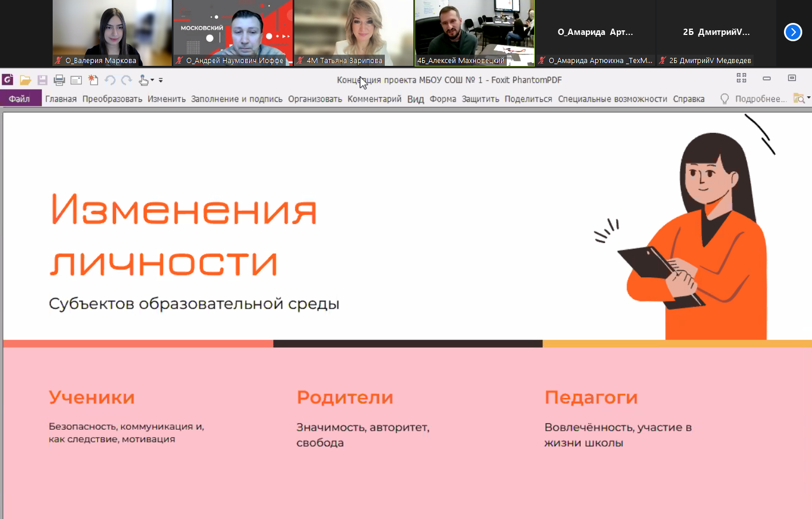Expand the quick access toolbar customization chevron
Image resolution: width=812 pixels, height=519 pixels.
coord(160,81)
